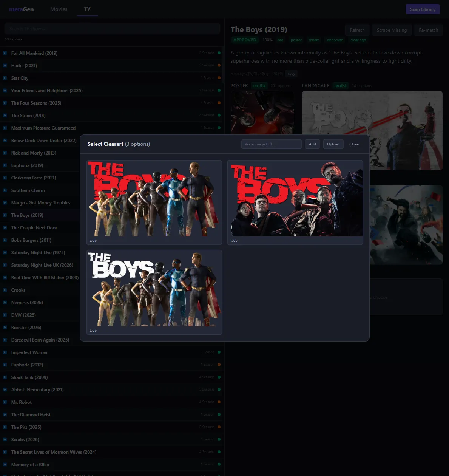Click the fanart tag
This screenshot has height=476, width=449.
click(x=314, y=40)
